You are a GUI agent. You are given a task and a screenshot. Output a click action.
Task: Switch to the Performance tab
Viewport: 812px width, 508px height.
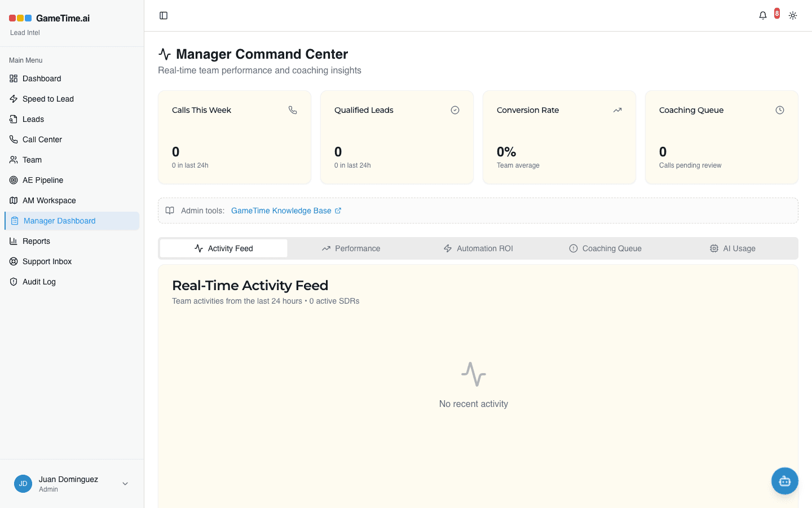pyautogui.click(x=351, y=248)
